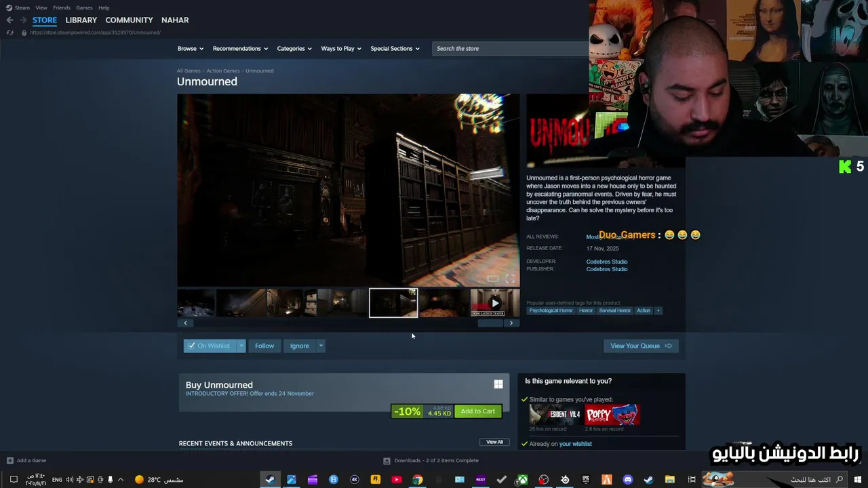The image size is (868, 488).
Task: Open the wishlist dropdown arrow
Action: [x=241, y=346]
